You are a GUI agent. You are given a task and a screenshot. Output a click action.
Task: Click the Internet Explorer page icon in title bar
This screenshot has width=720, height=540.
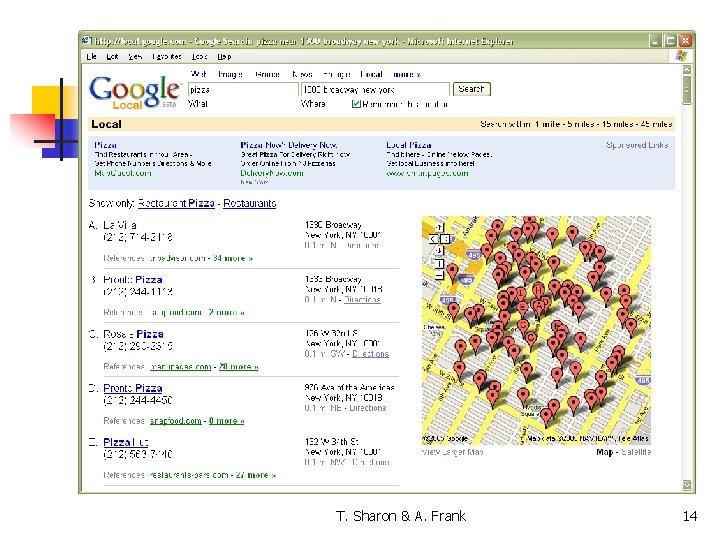click(x=86, y=40)
